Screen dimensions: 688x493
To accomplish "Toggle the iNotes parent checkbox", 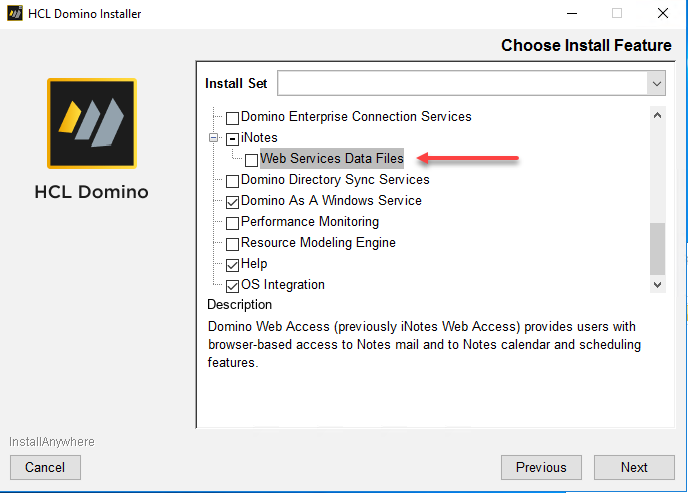I will pos(233,138).
